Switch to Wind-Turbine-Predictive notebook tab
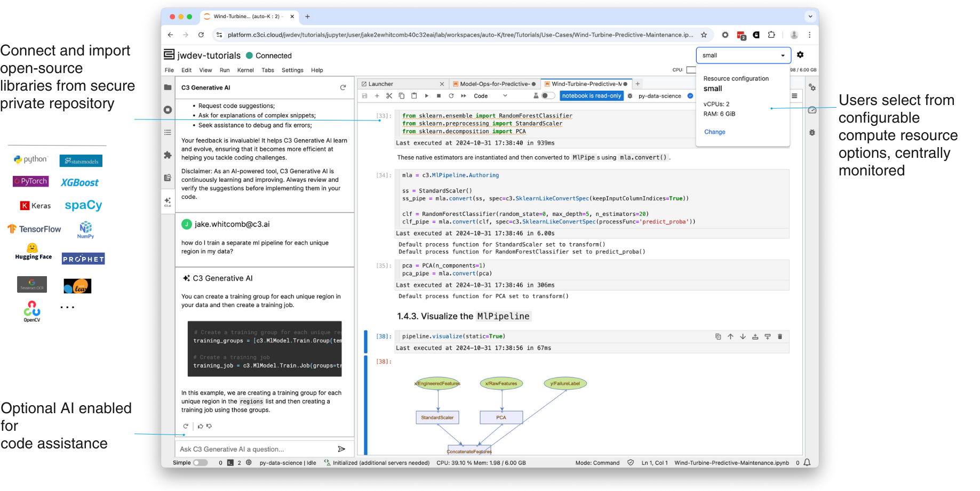Viewport: 980px width, 491px height. 586,84
